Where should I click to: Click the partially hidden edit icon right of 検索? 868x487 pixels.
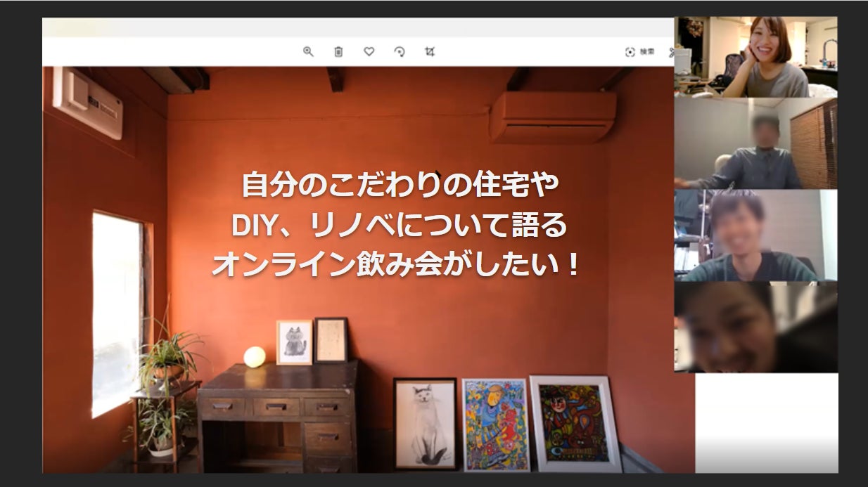pyautogui.click(x=671, y=52)
